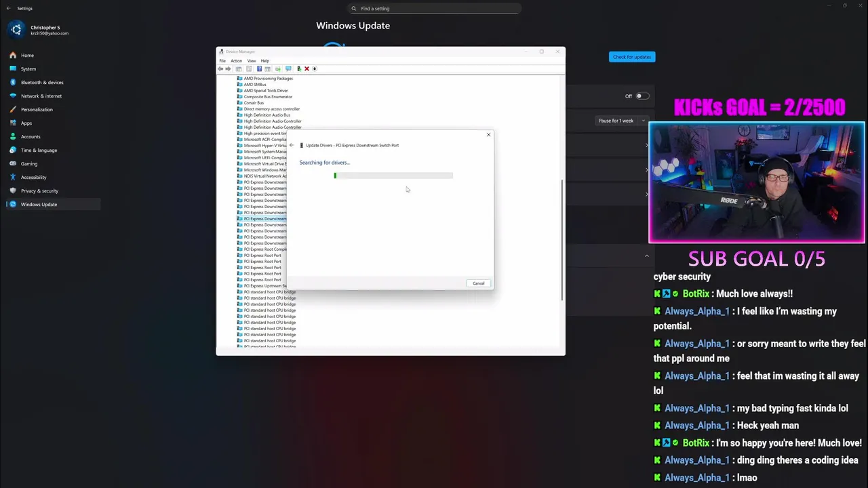
Task: Open Time & language settings
Action: click(54, 150)
